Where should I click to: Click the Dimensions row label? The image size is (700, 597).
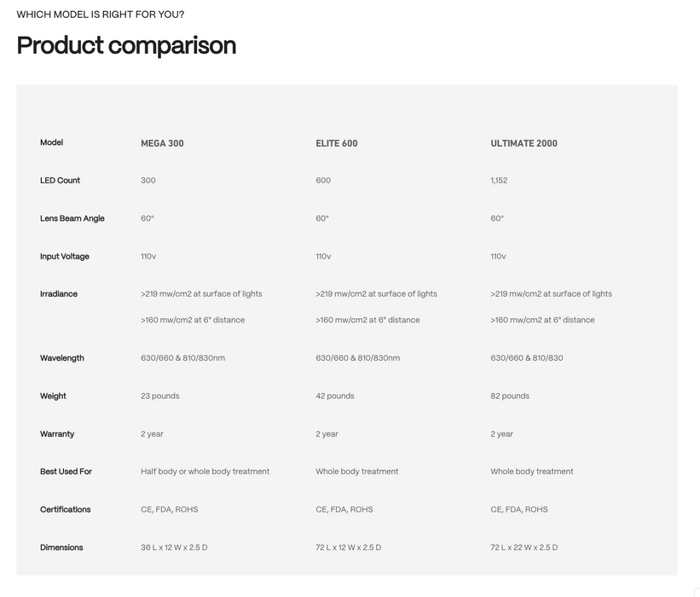click(61, 548)
